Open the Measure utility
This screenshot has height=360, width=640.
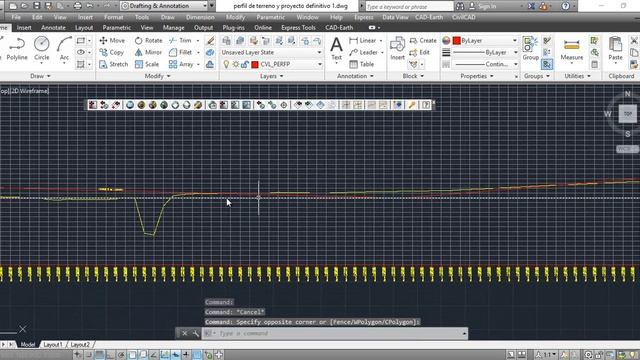[571, 49]
